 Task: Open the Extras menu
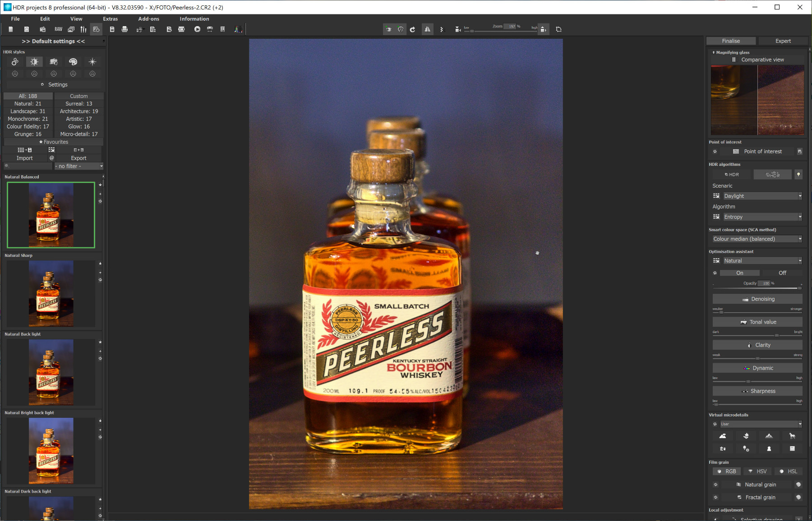(110, 19)
